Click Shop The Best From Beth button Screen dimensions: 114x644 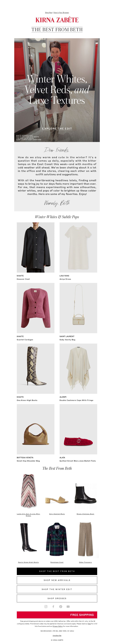[57, 571]
